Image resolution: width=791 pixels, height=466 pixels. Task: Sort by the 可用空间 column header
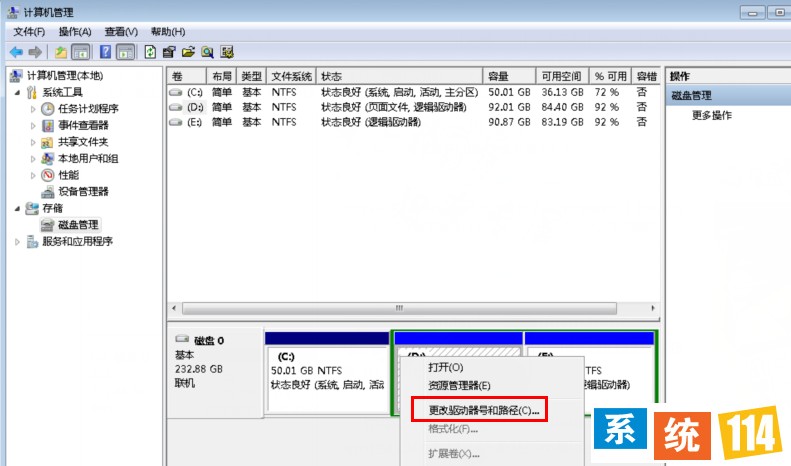[x=562, y=76]
